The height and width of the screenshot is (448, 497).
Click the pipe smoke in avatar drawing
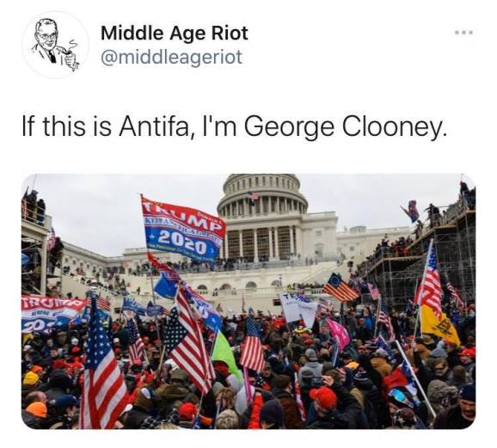pyautogui.click(x=73, y=45)
